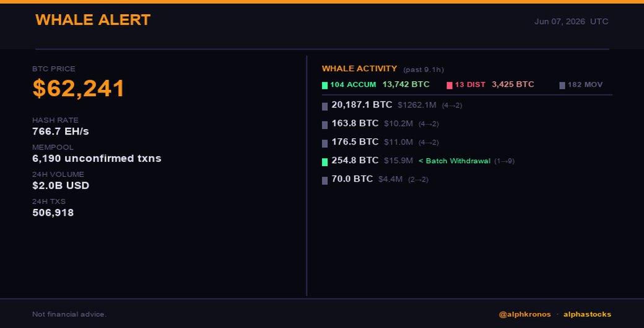
Task: Click the WHALE ALERT title
Action: (93, 20)
